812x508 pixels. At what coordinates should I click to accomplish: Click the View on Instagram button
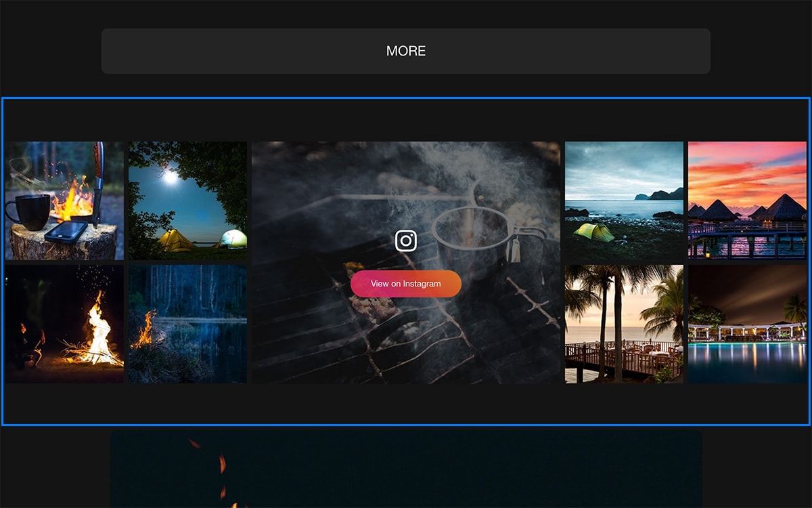(406, 284)
